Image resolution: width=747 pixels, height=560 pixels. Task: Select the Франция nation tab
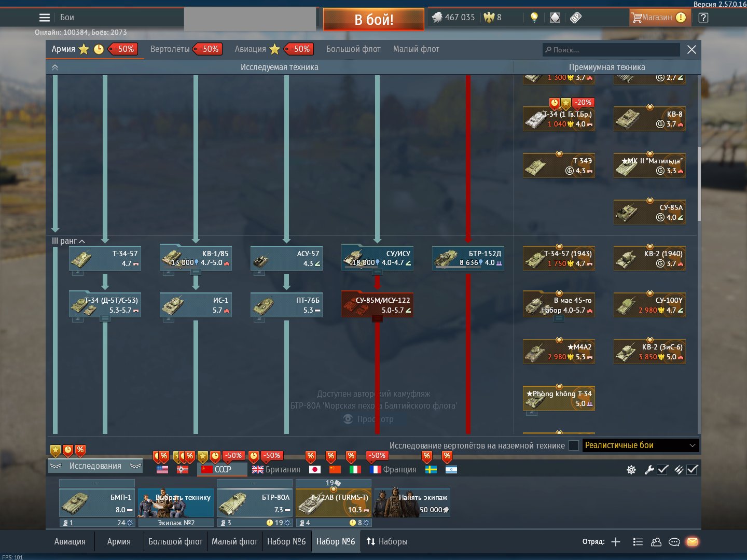pyautogui.click(x=393, y=469)
